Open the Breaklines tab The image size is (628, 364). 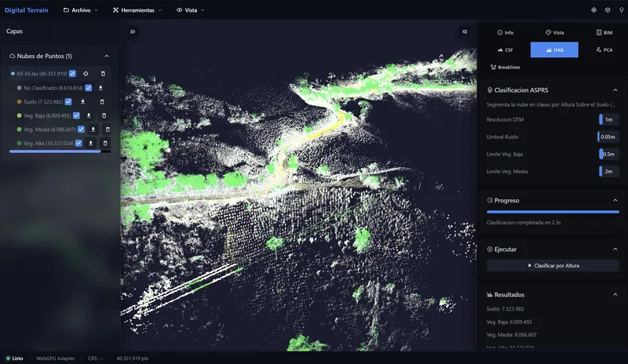click(505, 67)
